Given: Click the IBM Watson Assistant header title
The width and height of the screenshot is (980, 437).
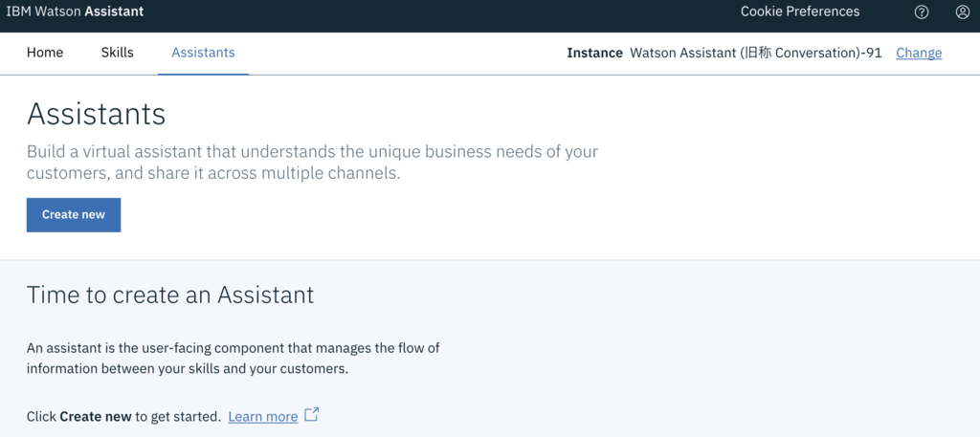Looking at the screenshot, I should (76, 11).
